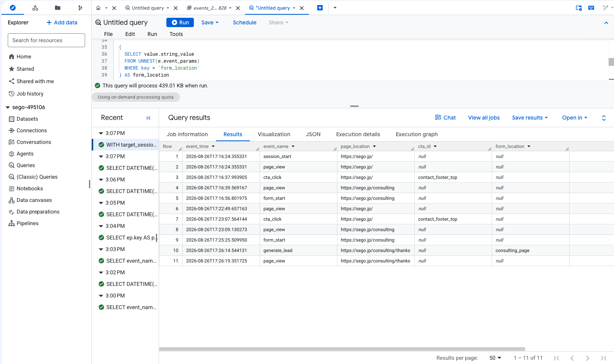Close the events_2... 828 tab
This screenshot has width=614, height=364.
[238, 8]
